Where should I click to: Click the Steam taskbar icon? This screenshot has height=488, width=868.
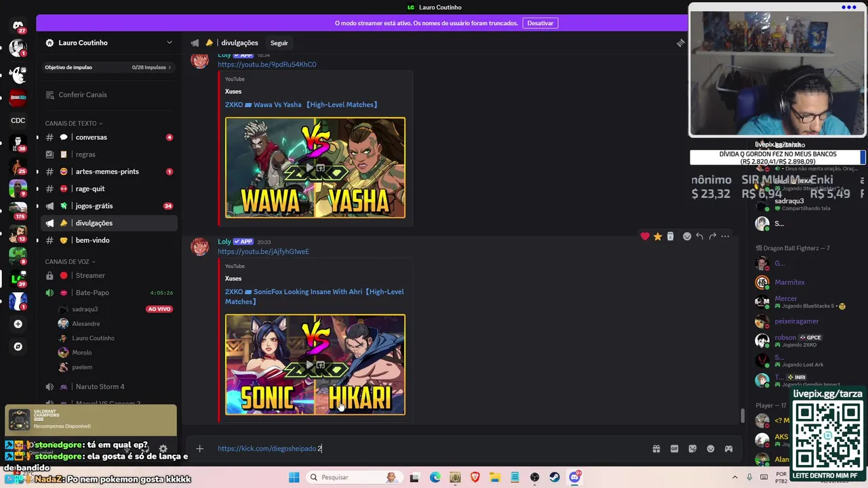(x=555, y=477)
